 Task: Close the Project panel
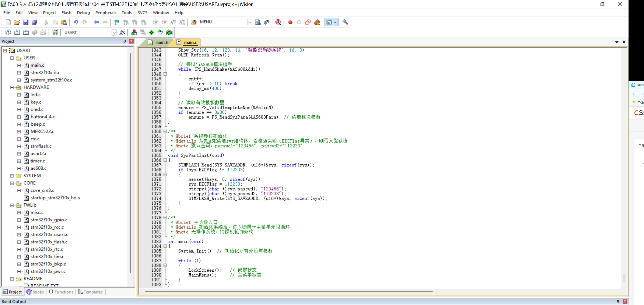click(132, 41)
